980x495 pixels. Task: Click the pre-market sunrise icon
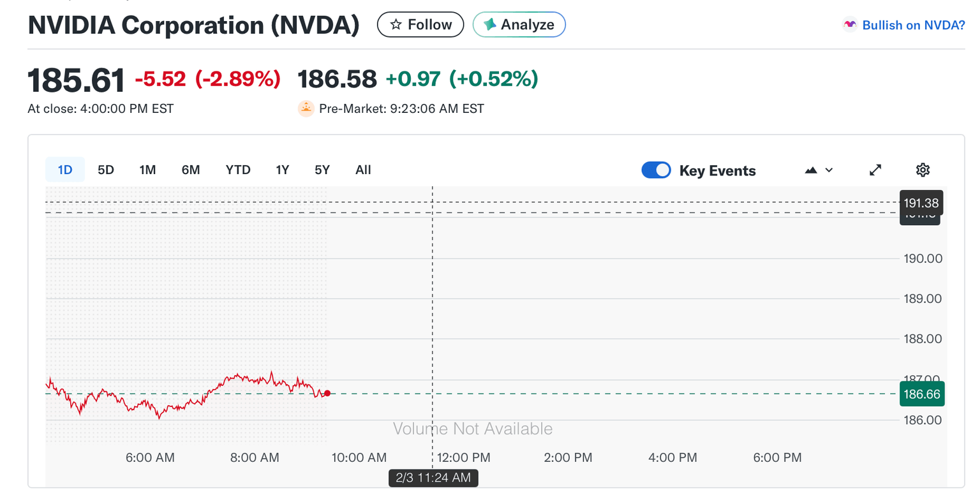(x=306, y=108)
